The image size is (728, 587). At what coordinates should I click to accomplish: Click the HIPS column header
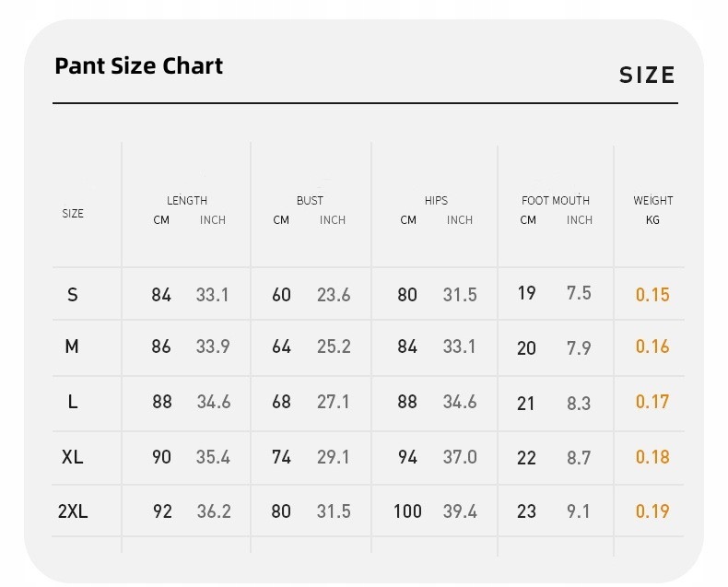[436, 201]
